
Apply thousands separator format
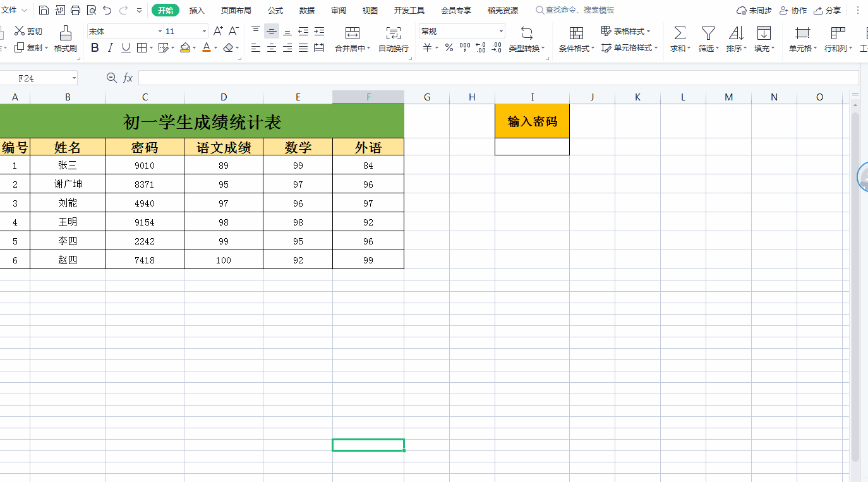point(465,47)
